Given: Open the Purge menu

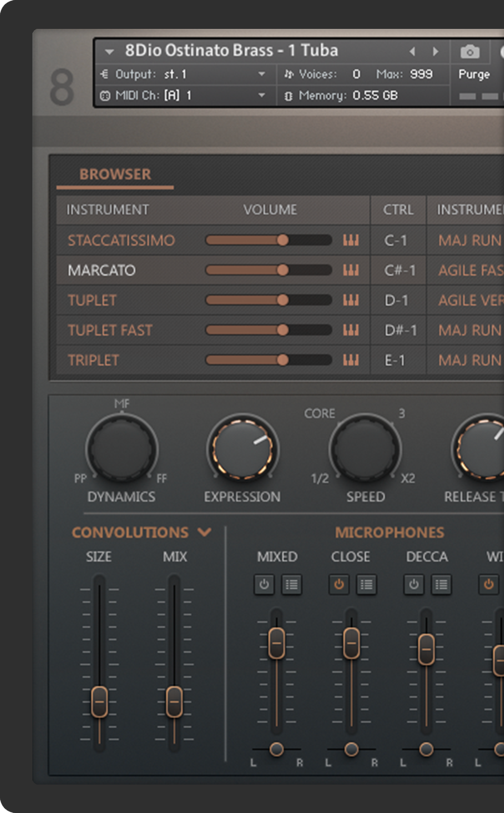Looking at the screenshot, I should 474,74.
